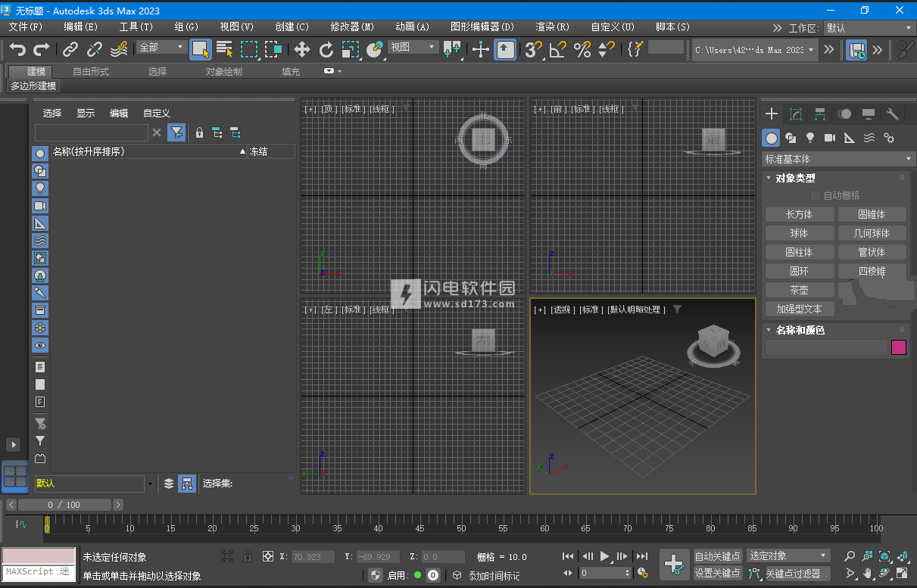The image size is (917, 588).
Task: Create a 长方体 box primitive
Action: [800, 214]
